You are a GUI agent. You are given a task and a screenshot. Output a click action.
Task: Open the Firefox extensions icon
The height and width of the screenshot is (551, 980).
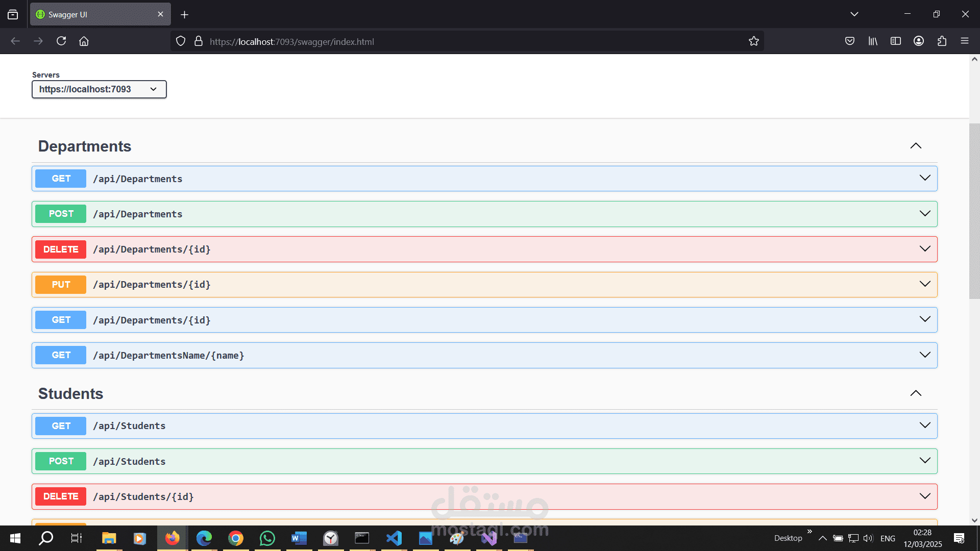(x=942, y=41)
